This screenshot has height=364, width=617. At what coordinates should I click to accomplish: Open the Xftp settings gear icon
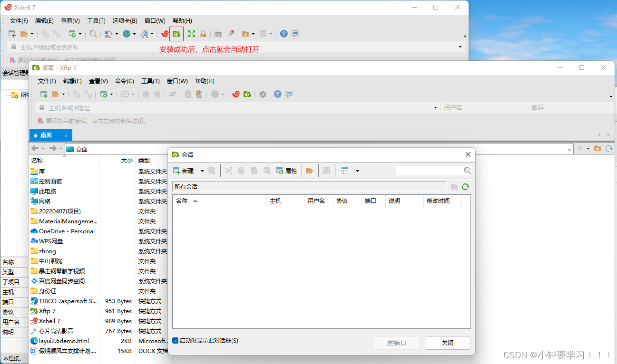pyautogui.click(x=263, y=94)
